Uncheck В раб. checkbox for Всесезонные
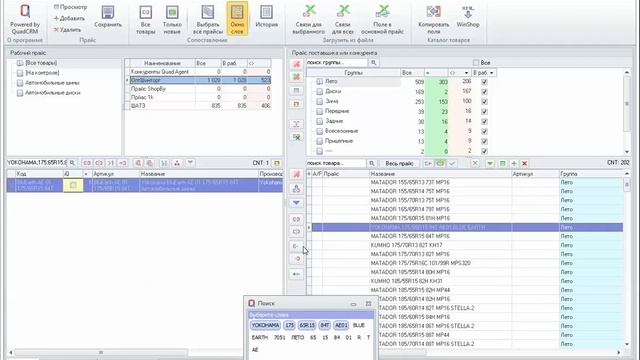Viewport: 640px width, 360px height. [484, 131]
